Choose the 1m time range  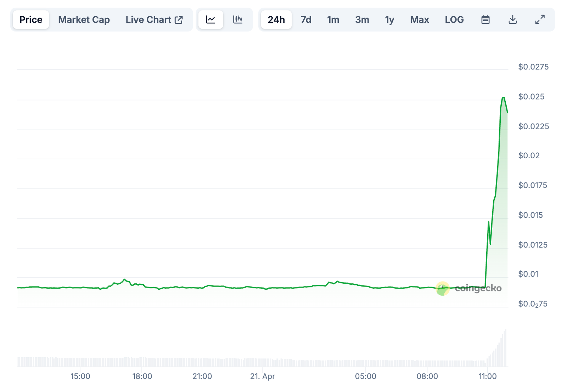[333, 19]
